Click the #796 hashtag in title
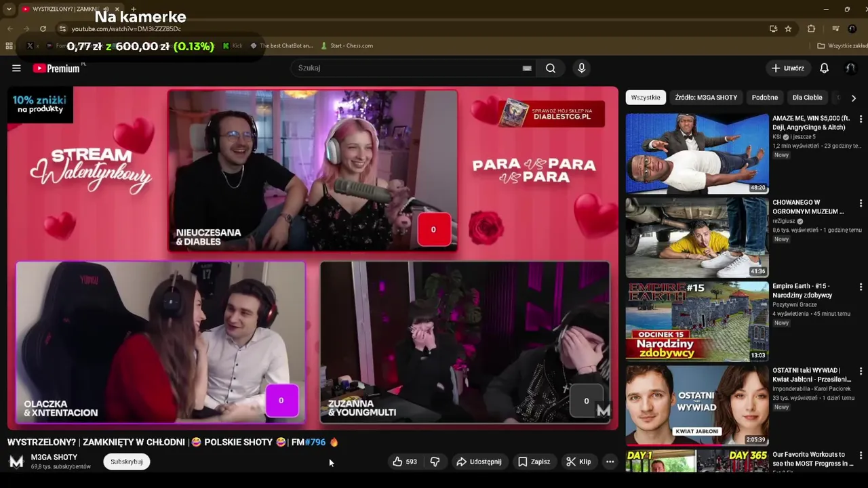The width and height of the screenshot is (868, 488). [315, 442]
